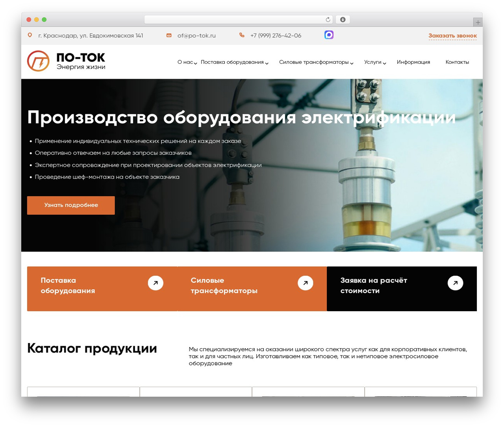This screenshot has height=427, width=504.
Task: Open a new browser tab with plus
Action: (478, 22)
